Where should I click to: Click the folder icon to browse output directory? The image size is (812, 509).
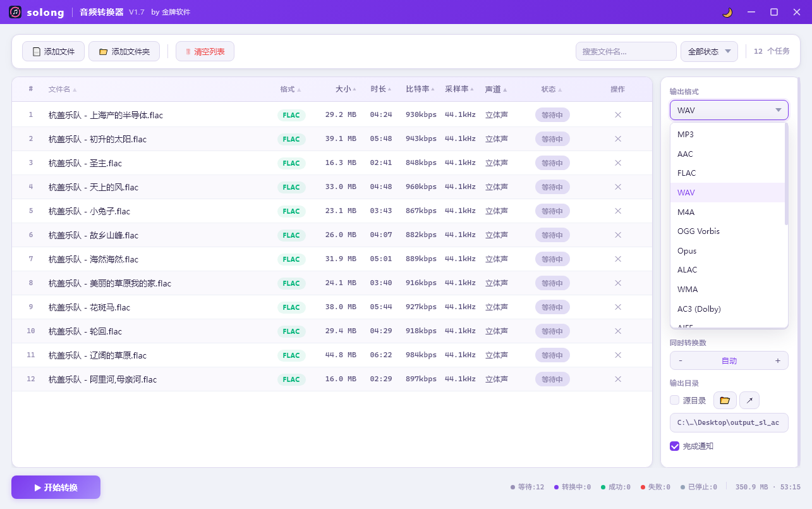[x=724, y=400]
